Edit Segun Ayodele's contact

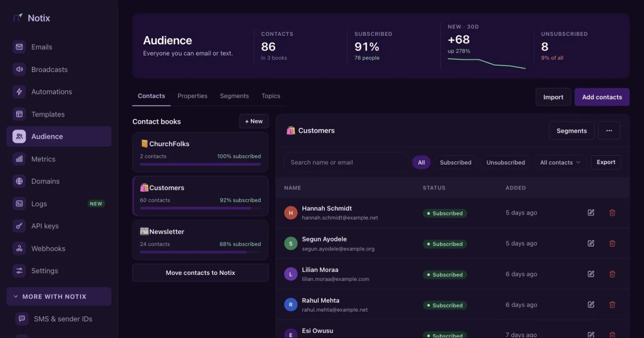(591, 243)
